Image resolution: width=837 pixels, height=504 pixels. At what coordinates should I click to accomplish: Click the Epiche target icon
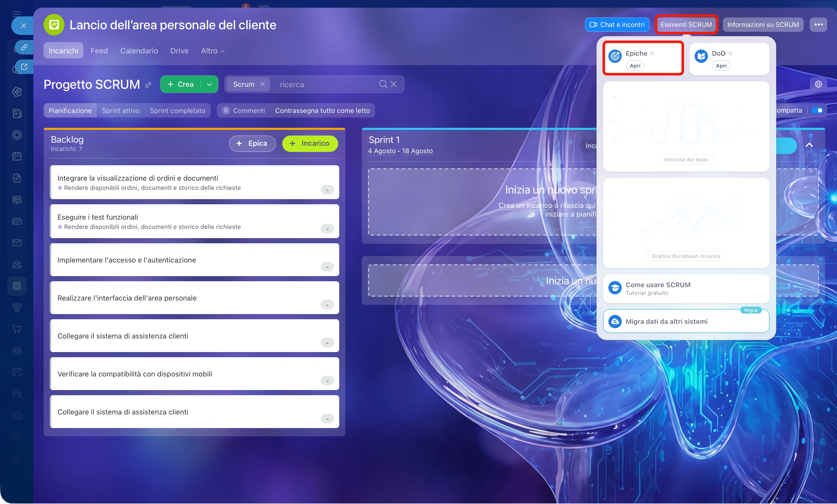click(615, 56)
